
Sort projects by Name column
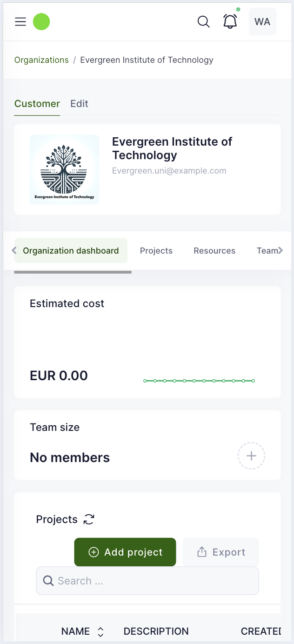(100, 631)
